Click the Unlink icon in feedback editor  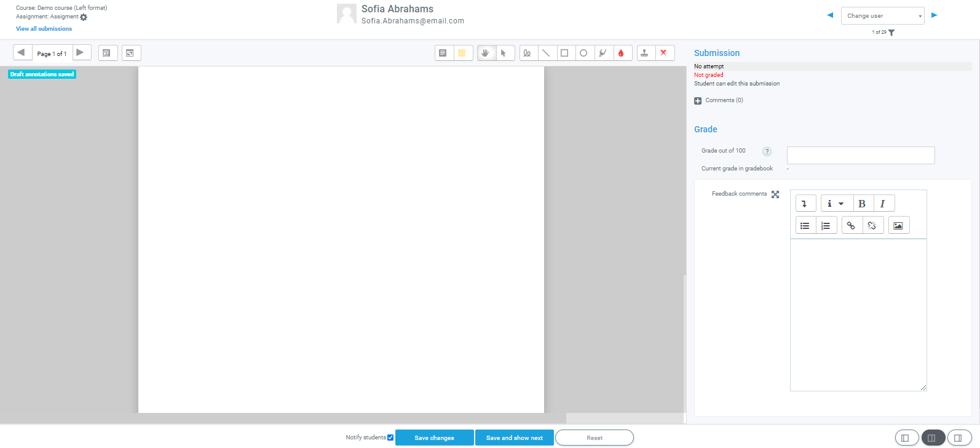(872, 226)
